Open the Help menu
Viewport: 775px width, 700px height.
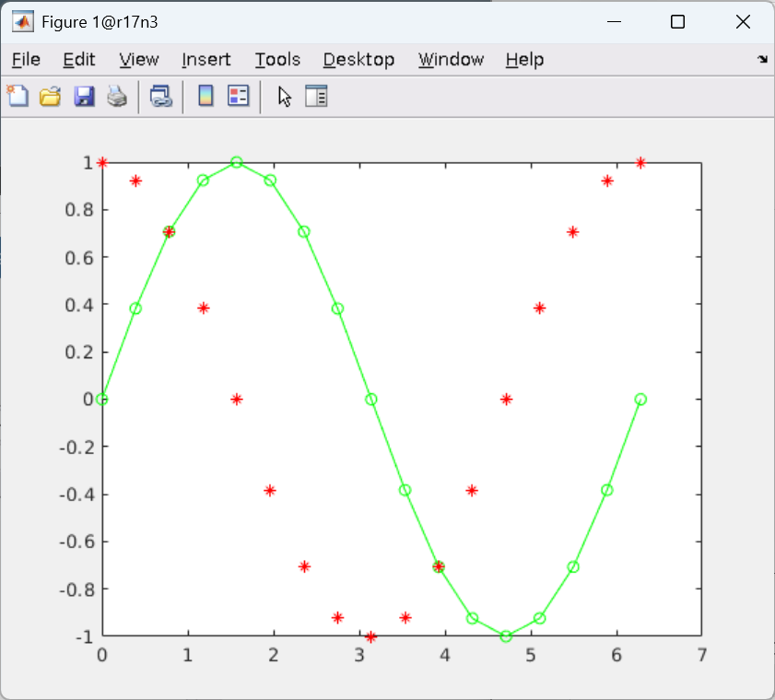click(x=524, y=60)
